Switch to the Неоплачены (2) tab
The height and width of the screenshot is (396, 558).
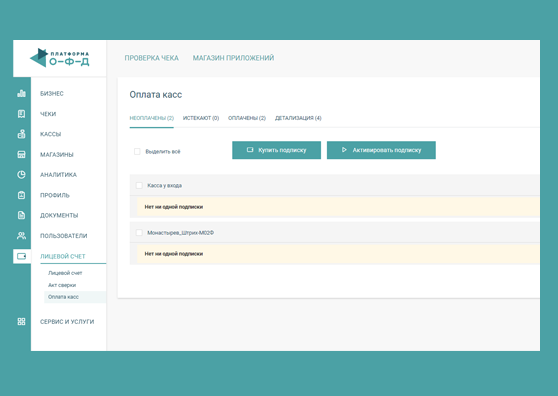[152, 118]
